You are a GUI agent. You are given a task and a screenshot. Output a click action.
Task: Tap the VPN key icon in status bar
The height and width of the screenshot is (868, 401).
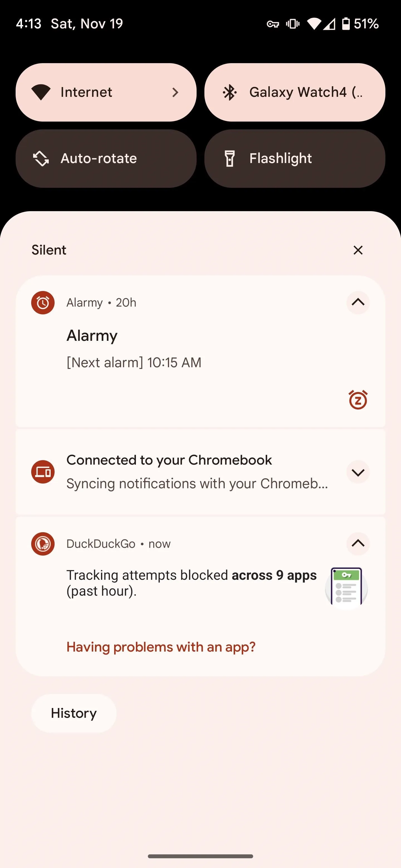click(x=273, y=24)
